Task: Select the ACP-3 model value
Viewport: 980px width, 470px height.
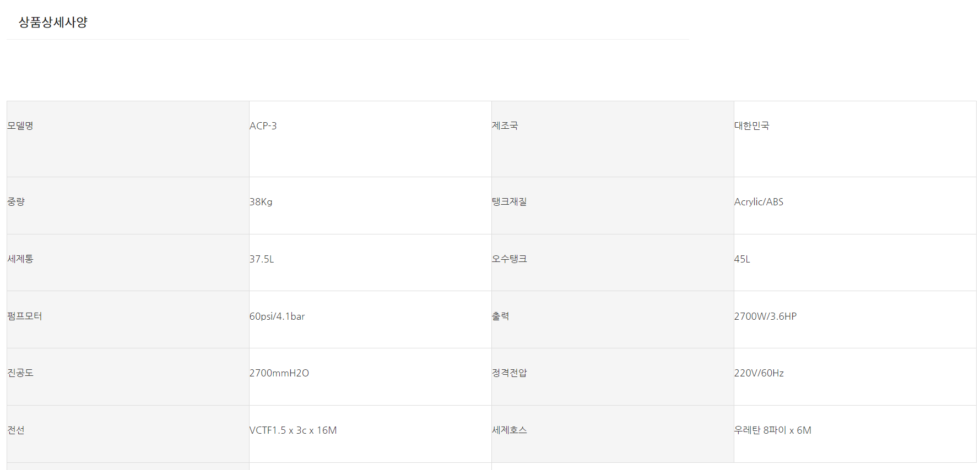Action: pyautogui.click(x=263, y=125)
